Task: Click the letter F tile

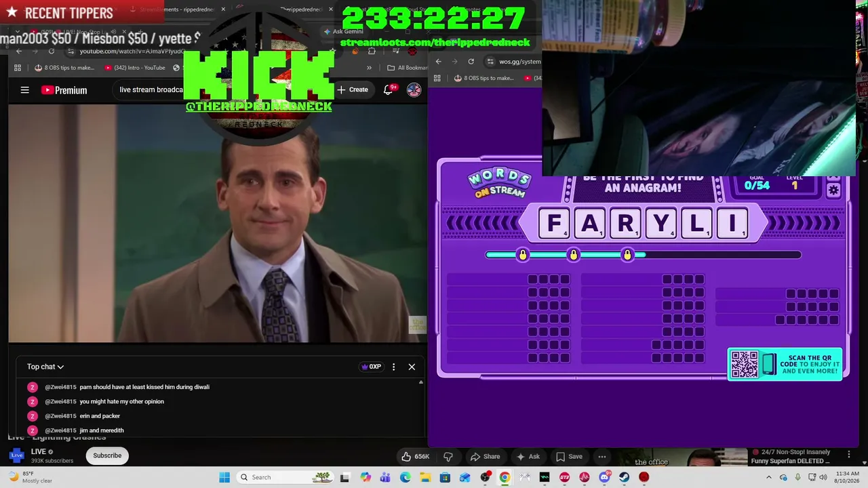Action: click(x=555, y=224)
